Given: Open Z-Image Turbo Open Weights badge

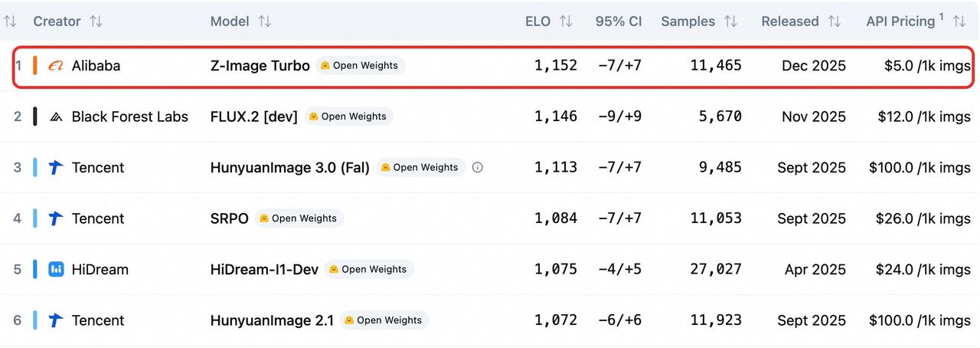Looking at the screenshot, I should (x=361, y=66).
